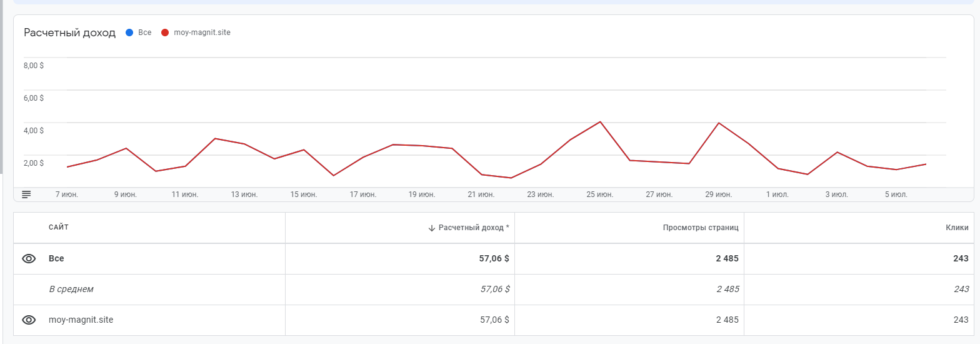The image size is (980, 344).
Task: Sort table by Клики column
Action: [x=957, y=228]
